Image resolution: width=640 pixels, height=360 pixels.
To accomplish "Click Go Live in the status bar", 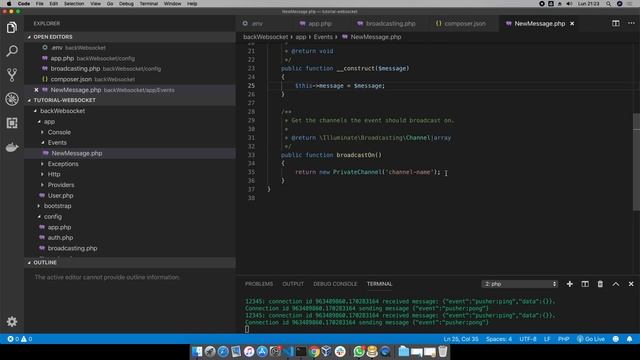I will (x=591, y=339).
